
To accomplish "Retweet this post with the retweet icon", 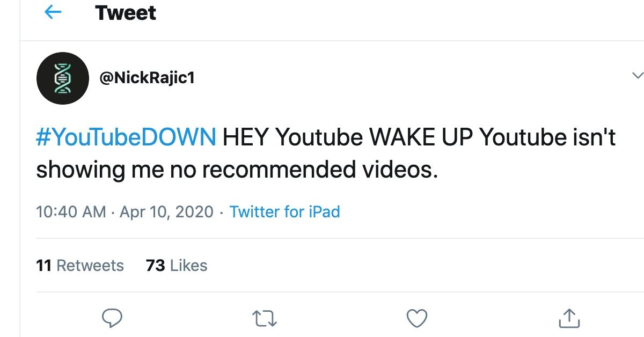I will click(x=264, y=318).
